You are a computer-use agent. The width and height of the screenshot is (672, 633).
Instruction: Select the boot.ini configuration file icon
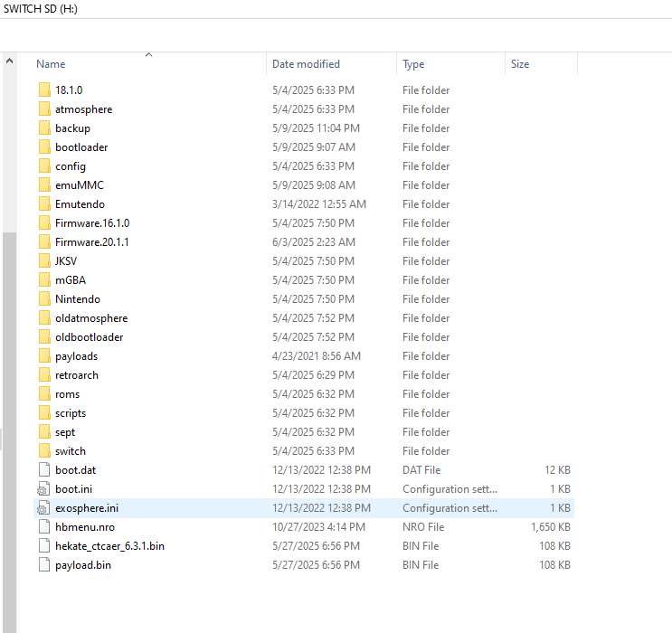click(x=43, y=488)
